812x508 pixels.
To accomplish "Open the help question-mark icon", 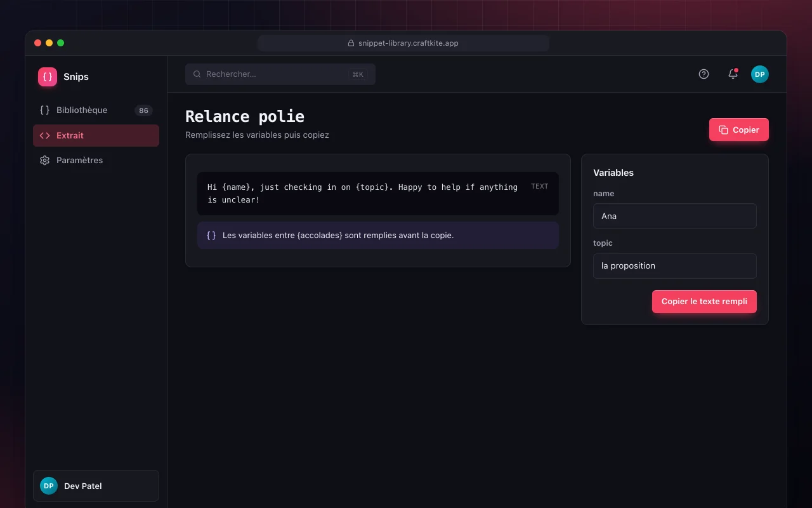I will [x=704, y=74].
